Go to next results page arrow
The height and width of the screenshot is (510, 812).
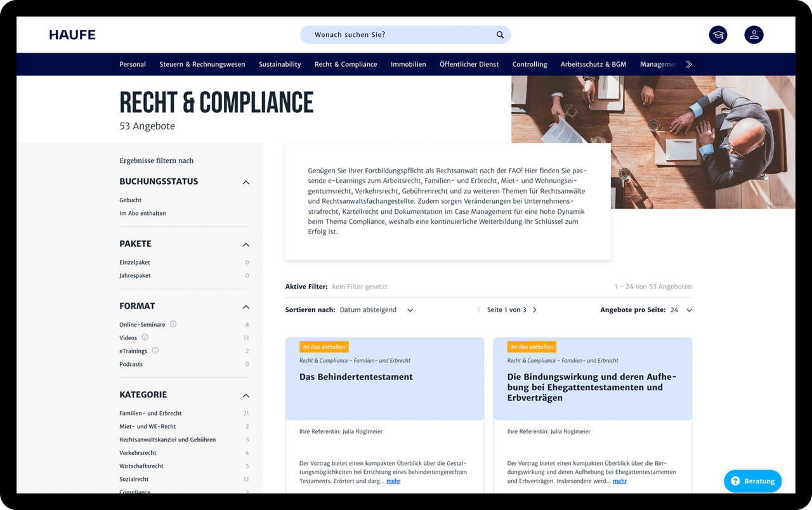tap(535, 310)
